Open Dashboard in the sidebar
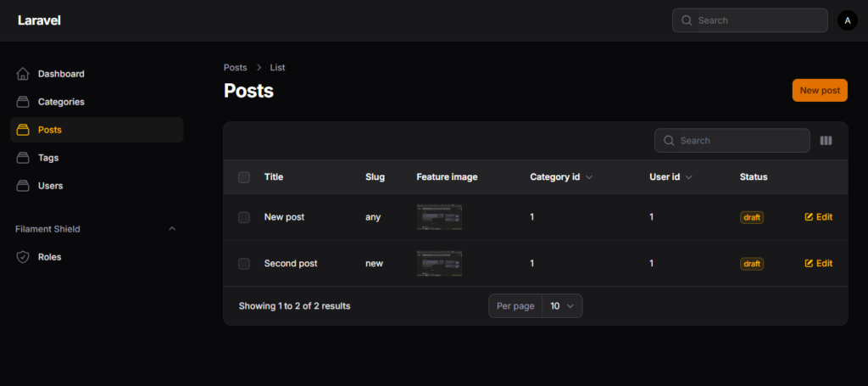 tap(97, 74)
